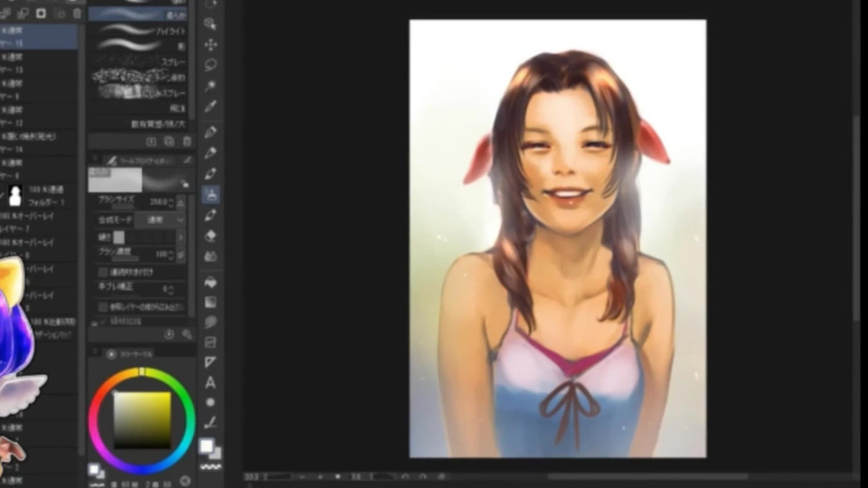Viewport: 868px width, 488px height.
Task: Click the add sub tool icon
Action: click(151, 142)
